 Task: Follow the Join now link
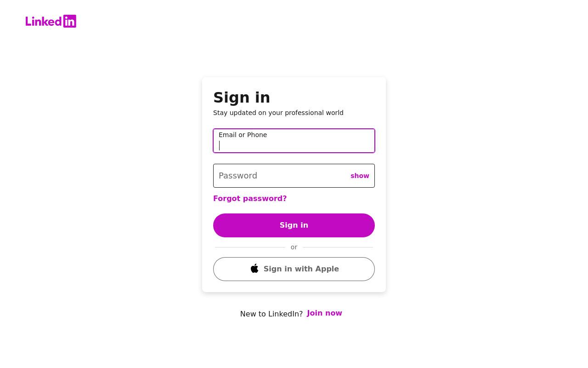point(324,313)
